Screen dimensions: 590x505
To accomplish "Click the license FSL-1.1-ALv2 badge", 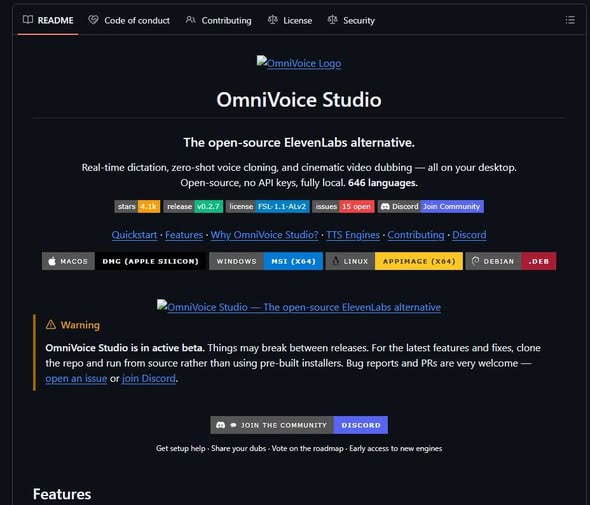I will (268, 207).
